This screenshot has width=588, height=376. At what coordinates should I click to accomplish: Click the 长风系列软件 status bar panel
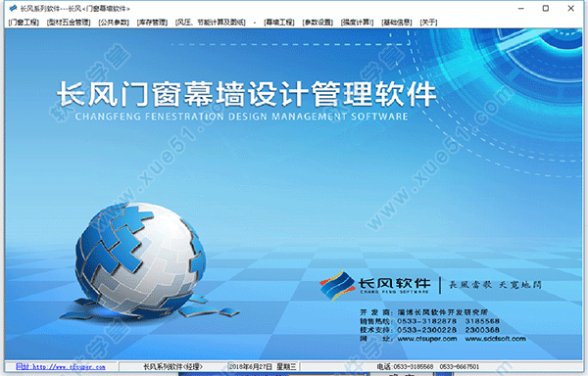click(172, 366)
